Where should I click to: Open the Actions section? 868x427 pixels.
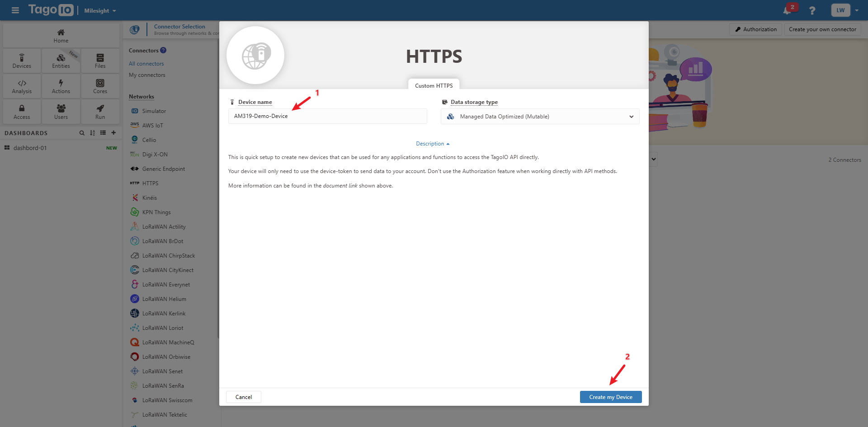(61, 86)
